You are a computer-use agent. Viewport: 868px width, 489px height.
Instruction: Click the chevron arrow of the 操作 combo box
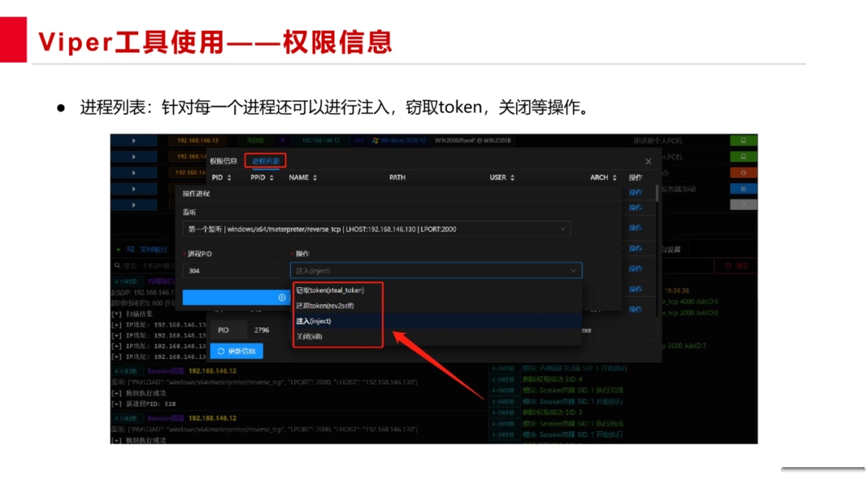[574, 271]
